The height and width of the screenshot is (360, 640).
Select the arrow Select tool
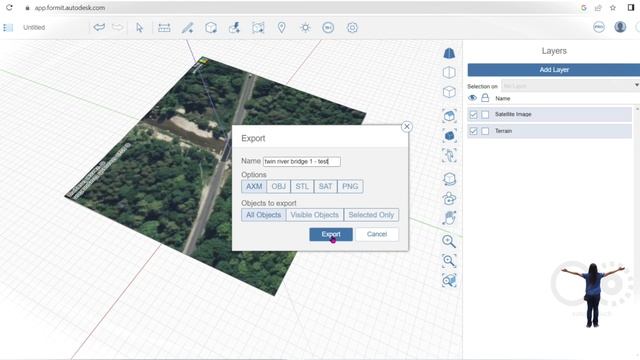point(140,27)
